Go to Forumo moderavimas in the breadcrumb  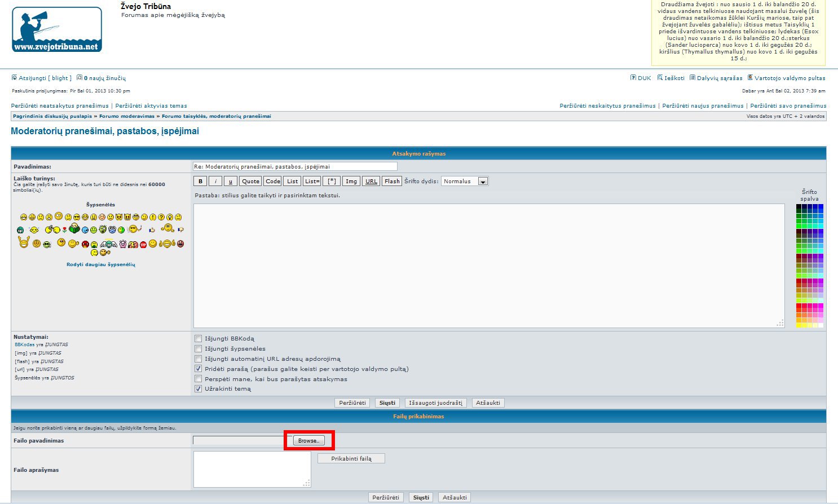click(127, 116)
